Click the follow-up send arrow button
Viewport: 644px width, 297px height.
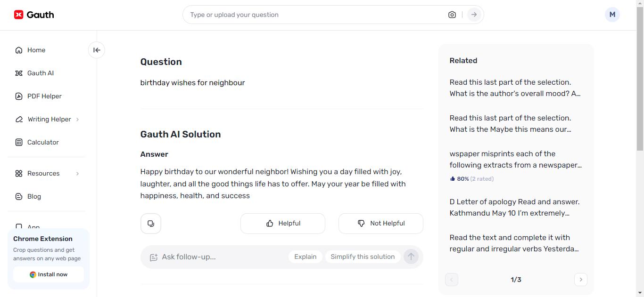coord(411,257)
